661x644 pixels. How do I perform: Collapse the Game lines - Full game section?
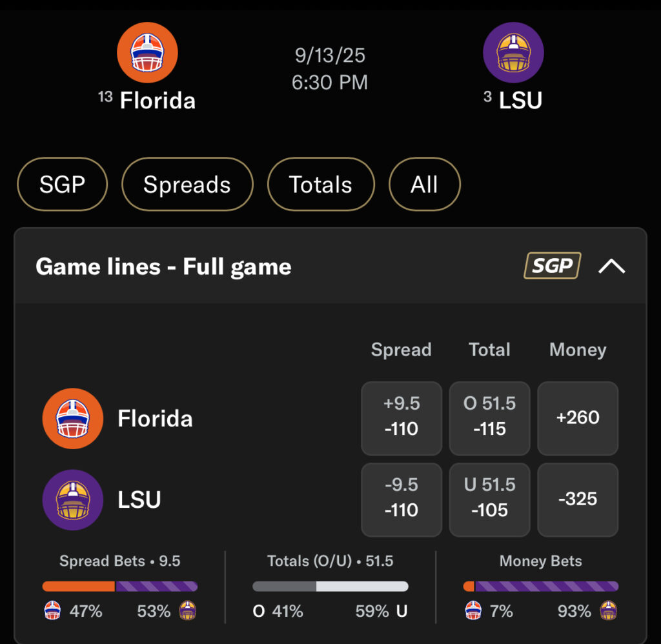point(611,266)
